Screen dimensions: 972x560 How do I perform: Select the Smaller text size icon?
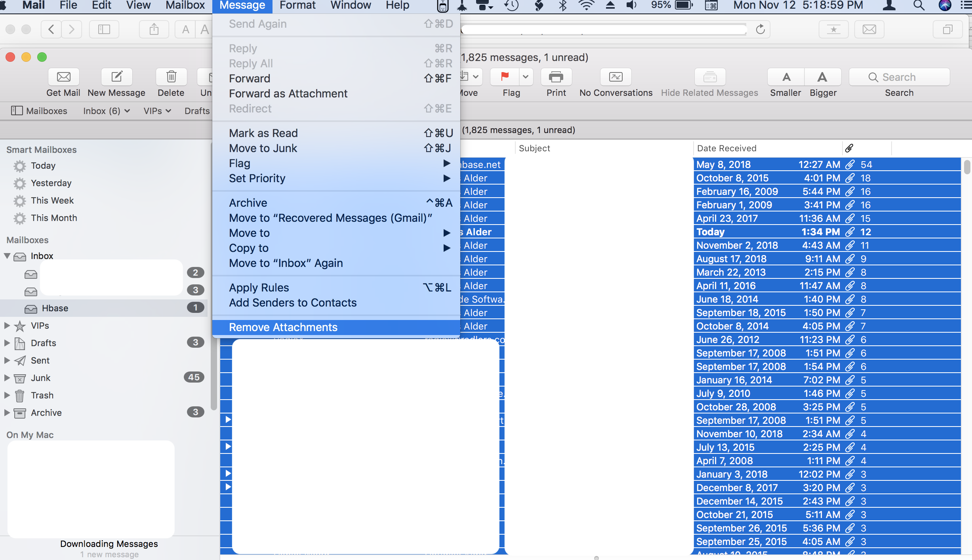pos(785,77)
